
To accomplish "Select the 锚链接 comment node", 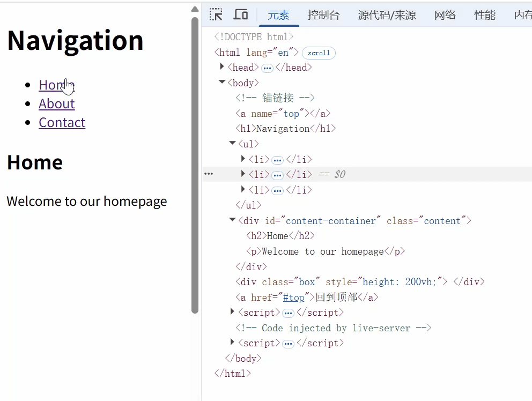I will pyautogui.click(x=275, y=98).
